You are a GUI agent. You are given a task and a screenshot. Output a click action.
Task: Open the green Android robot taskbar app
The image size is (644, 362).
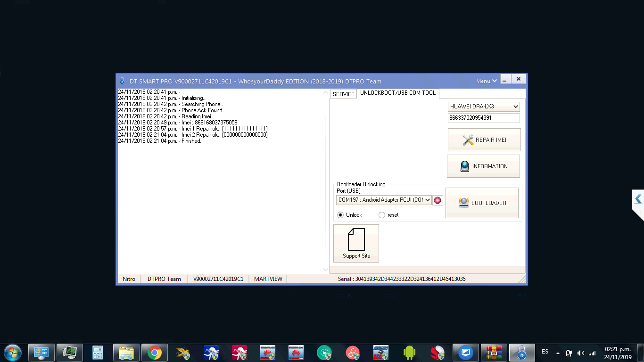click(409, 353)
